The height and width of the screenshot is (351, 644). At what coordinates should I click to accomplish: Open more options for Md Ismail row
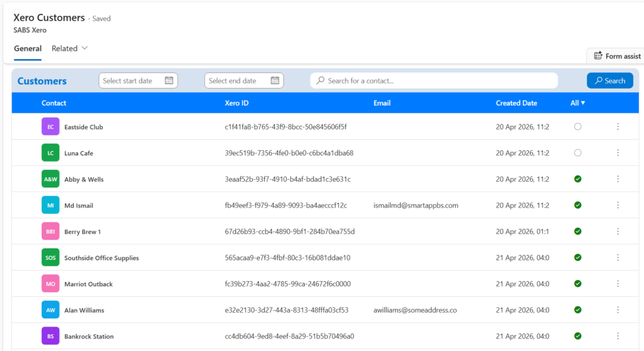(618, 205)
